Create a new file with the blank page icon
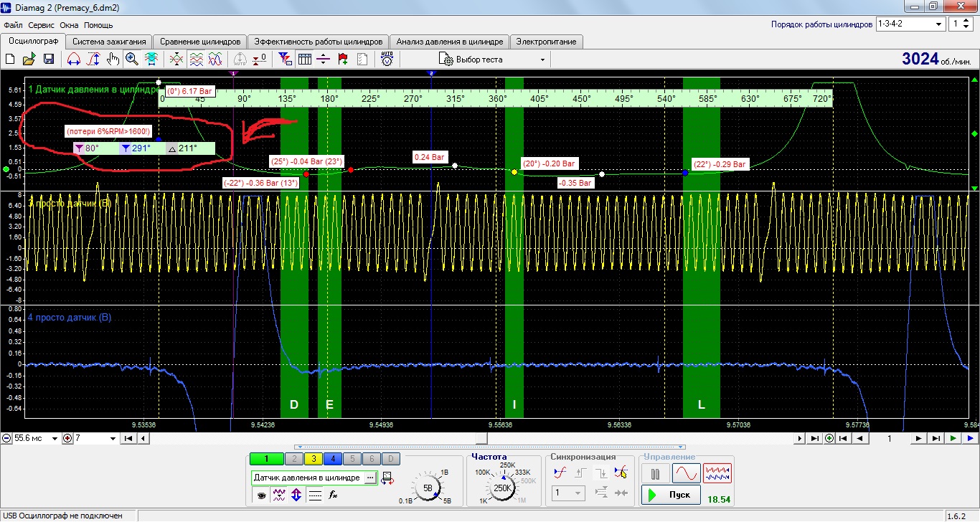Image resolution: width=980 pixels, height=522 pixels. pos(11,60)
